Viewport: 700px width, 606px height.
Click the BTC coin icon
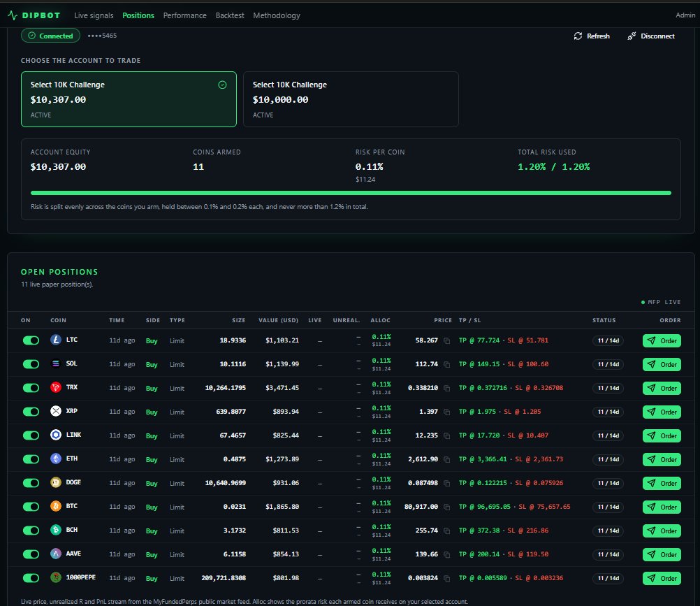pos(56,506)
